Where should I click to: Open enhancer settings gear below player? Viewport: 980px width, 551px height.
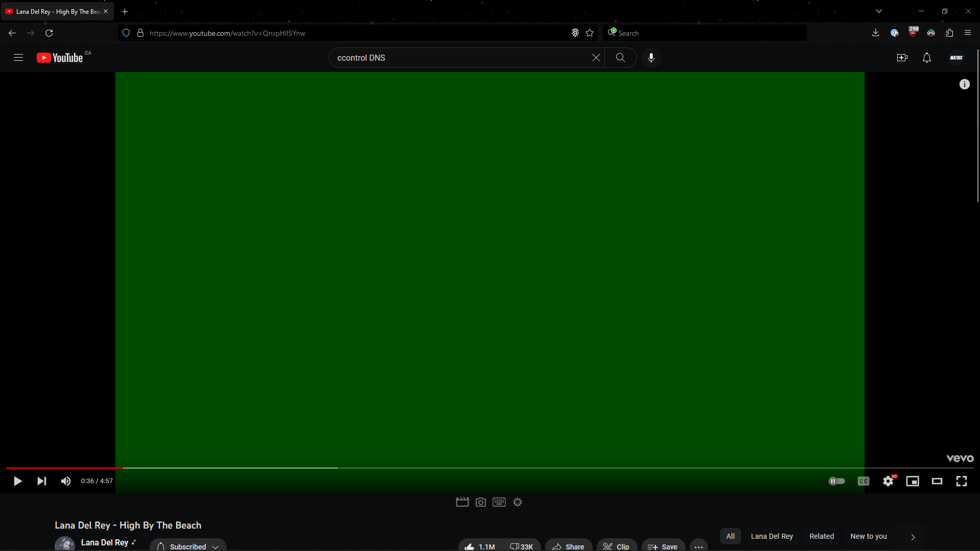click(x=518, y=503)
